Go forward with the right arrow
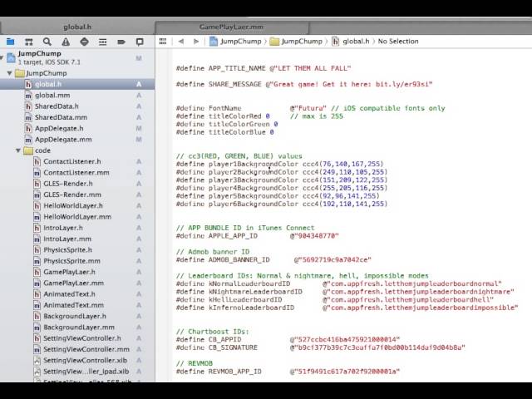532x399 pixels. pos(196,42)
